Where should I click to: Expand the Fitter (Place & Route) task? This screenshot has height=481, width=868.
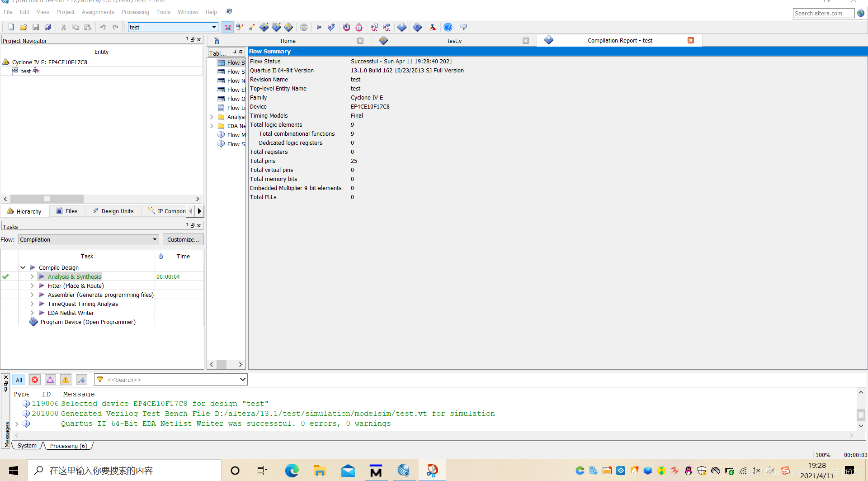click(x=32, y=286)
